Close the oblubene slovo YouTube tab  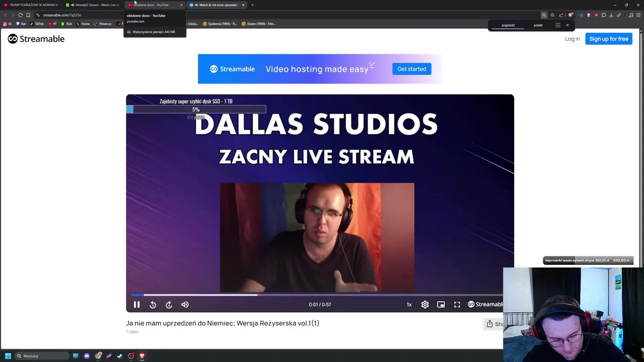pos(181,5)
